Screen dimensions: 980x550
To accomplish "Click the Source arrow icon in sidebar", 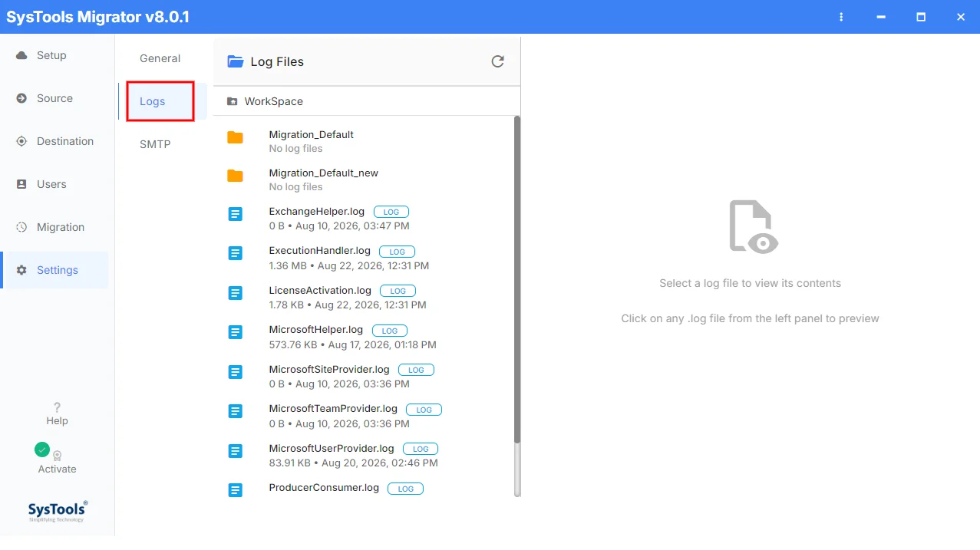I will click(x=21, y=98).
